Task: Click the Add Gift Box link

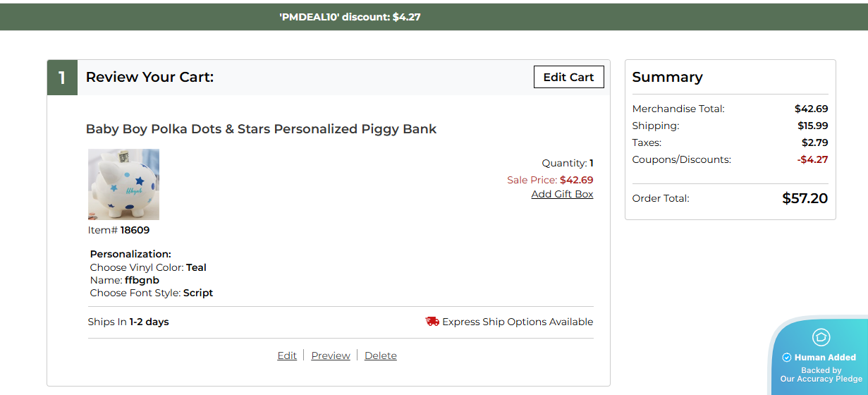Action: coord(562,194)
